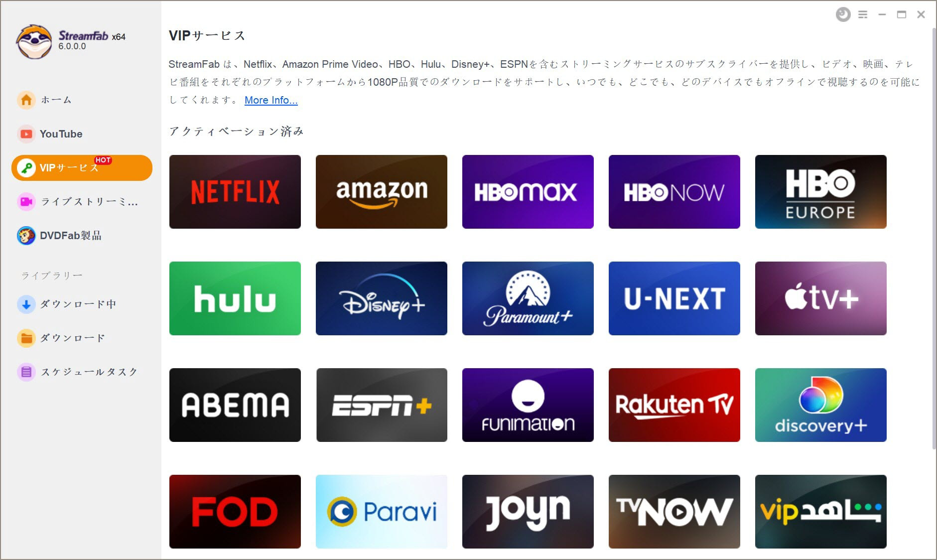The width and height of the screenshot is (937, 560).
Task: Choose the Disney+ service tile
Action: 382,298
